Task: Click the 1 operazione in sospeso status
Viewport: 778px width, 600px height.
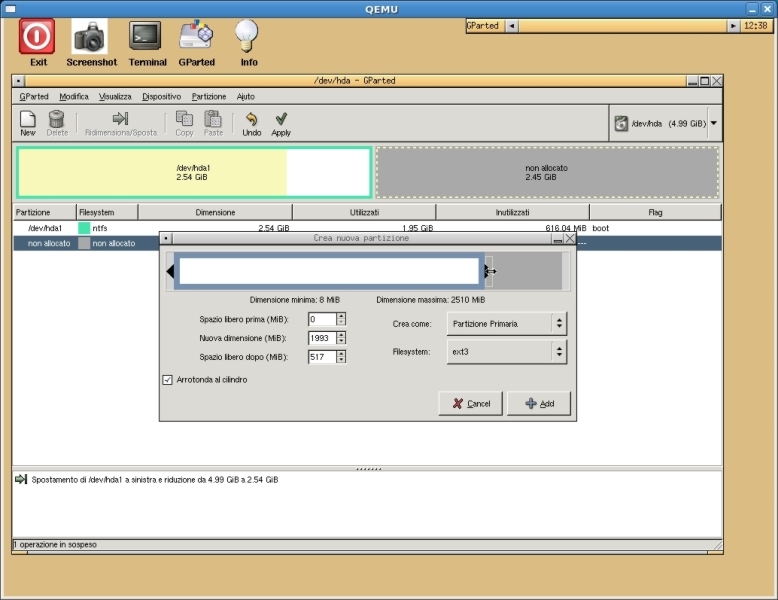Action: (x=55, y=544)
